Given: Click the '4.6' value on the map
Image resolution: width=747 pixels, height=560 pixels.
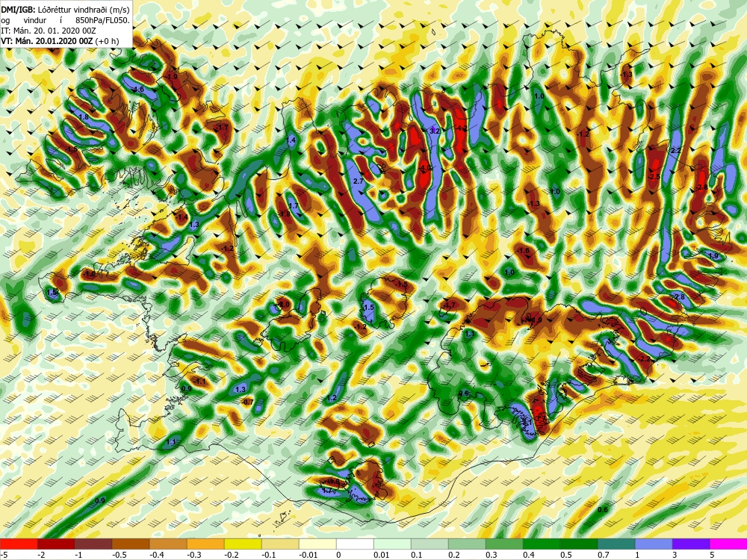Looking at the screenshot, I should [x=139, y=90].
